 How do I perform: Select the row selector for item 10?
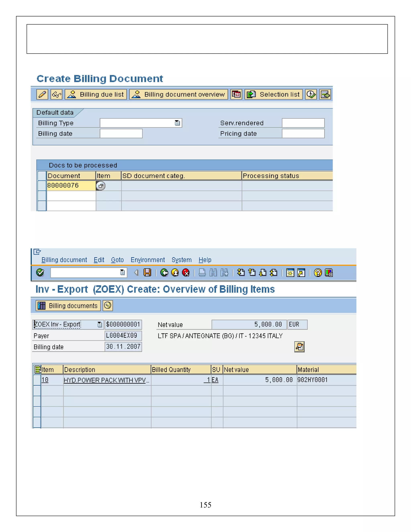click(37, 380)
